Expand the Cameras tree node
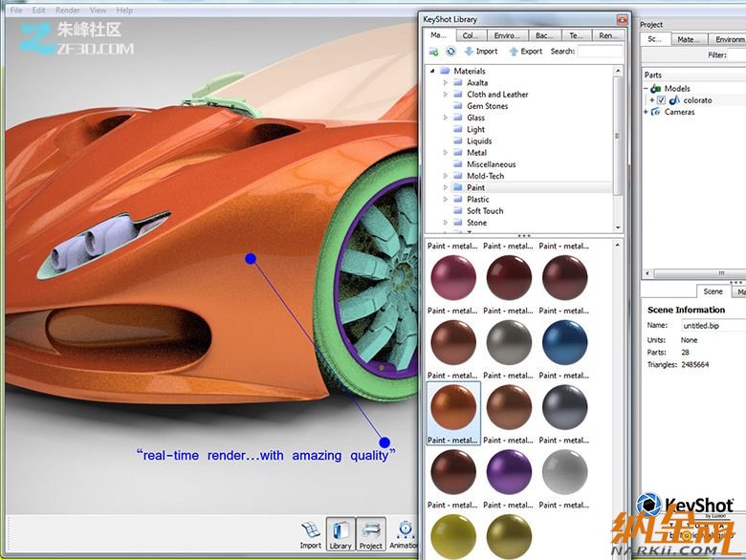The width and height of the screenshot is (746, 560). tap(647, 112)
